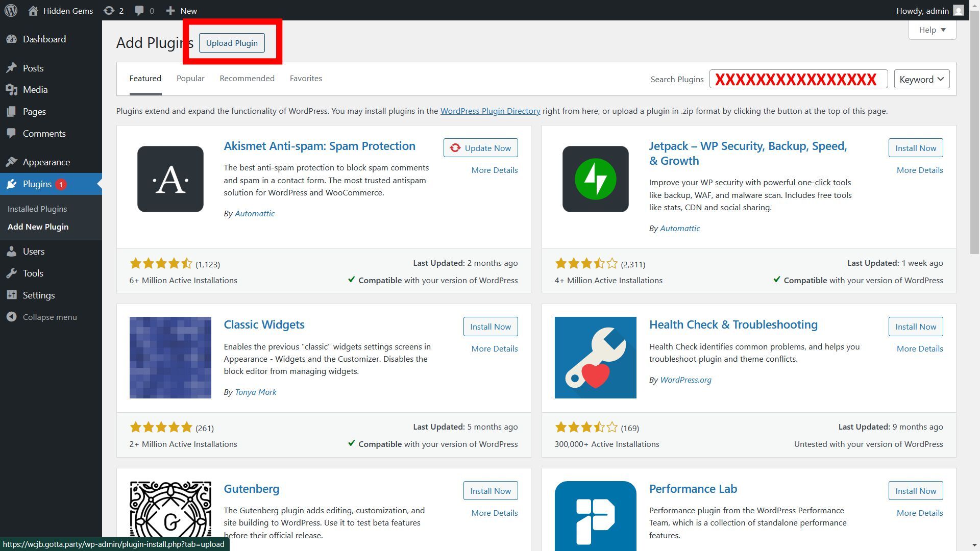Go to Installed Plugins submenu
Viewport: 980px width, 551px height.
pos(37,209)
